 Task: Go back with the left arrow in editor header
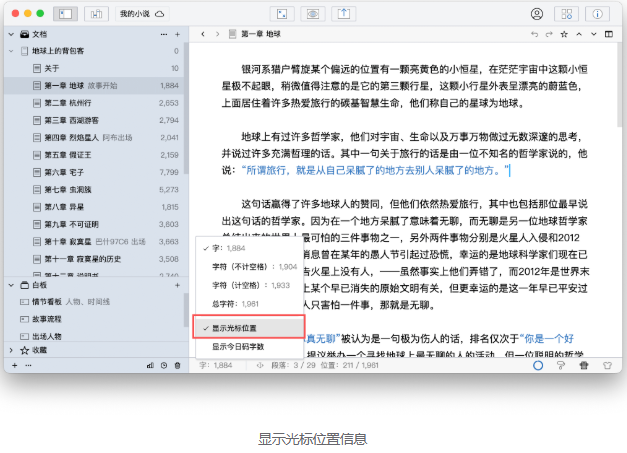[x=203, y=34]
